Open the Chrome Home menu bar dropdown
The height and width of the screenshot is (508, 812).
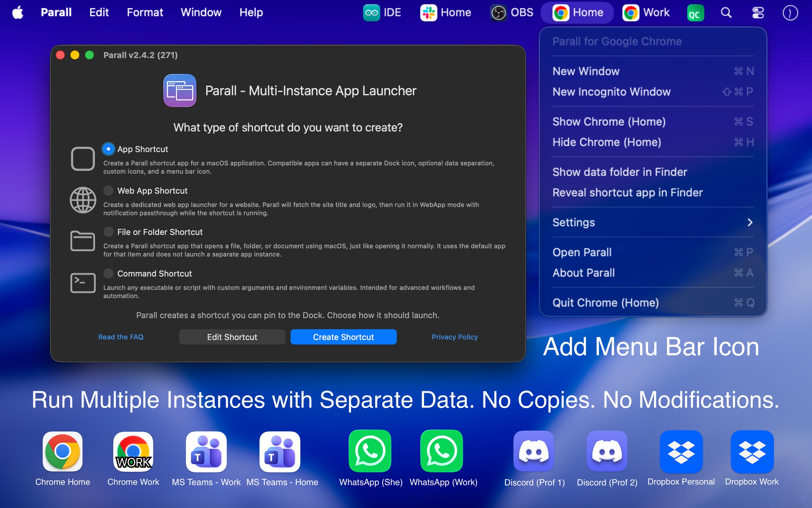(578, 13)
